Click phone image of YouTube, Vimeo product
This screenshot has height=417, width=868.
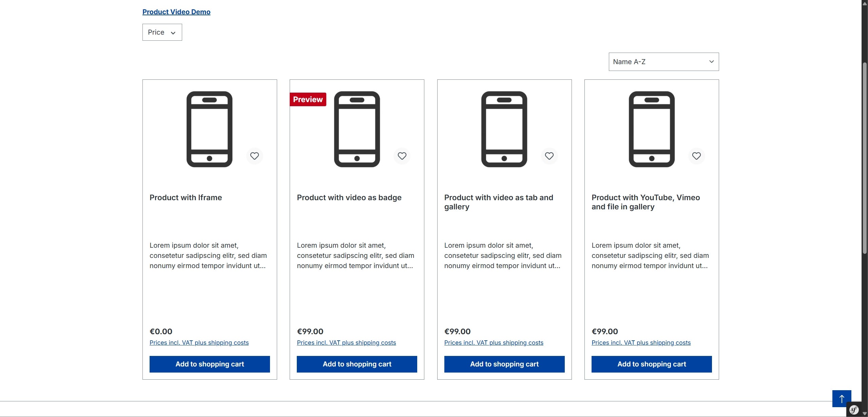click(x=652, y=129)
